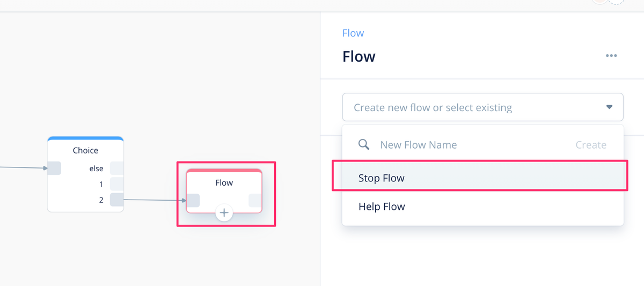Open the 'Create new flow or select existing' combo box

tap(482, 107)
